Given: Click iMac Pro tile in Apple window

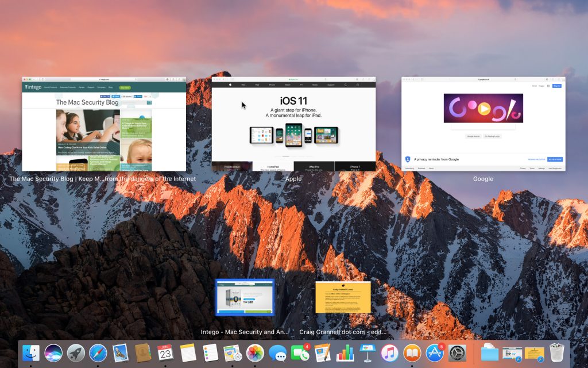Looking at the screenshot, I should point(314,166).
